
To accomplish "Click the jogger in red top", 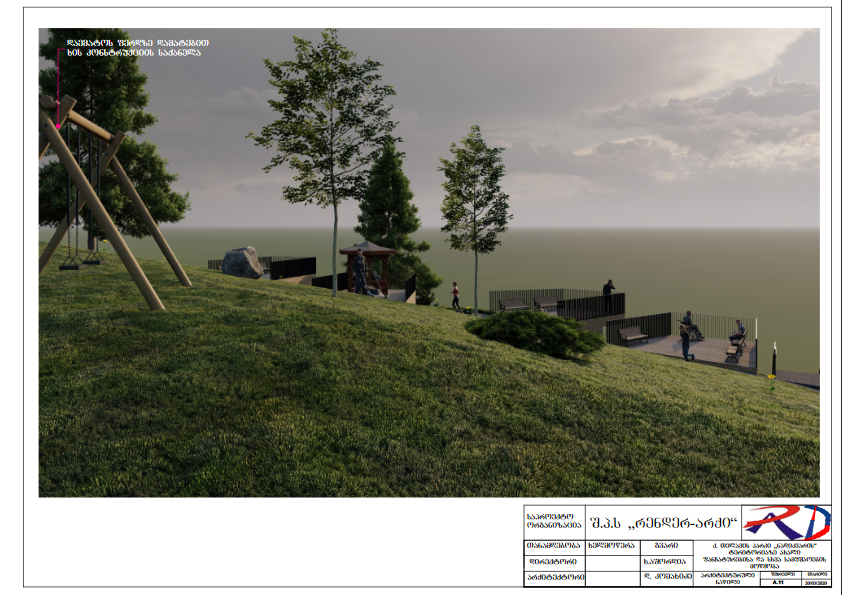I will (456, 294).
